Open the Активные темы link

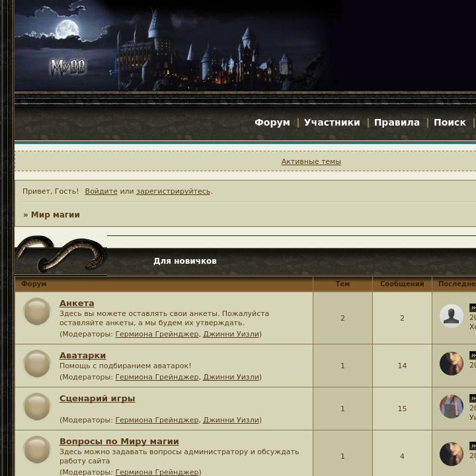tap(311, 161)
